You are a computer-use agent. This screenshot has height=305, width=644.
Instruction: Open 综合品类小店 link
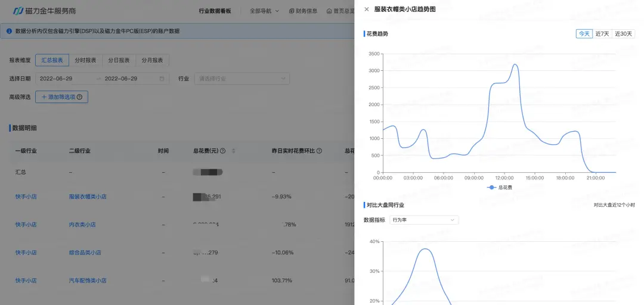(85, 253)
